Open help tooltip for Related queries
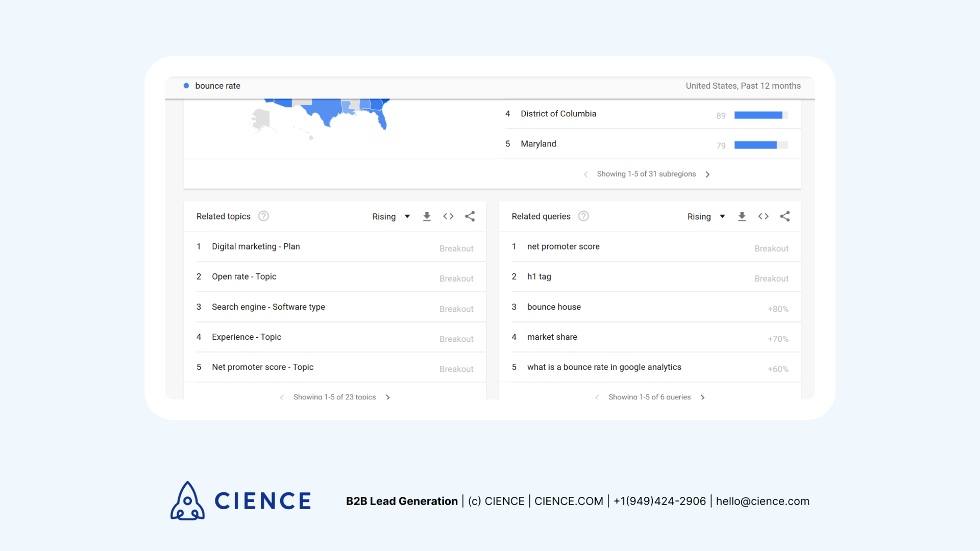The width and height of the screenshot is (980, 551). 583,216
